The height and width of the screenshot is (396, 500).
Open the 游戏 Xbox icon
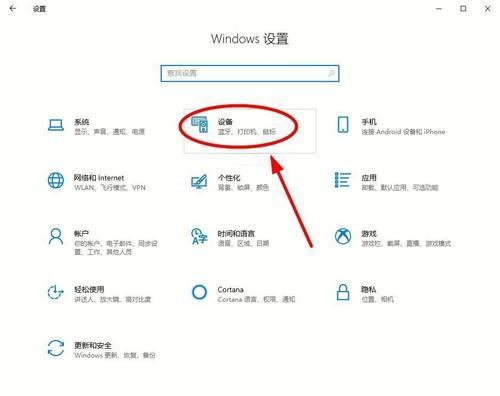(x=343, y=236)
